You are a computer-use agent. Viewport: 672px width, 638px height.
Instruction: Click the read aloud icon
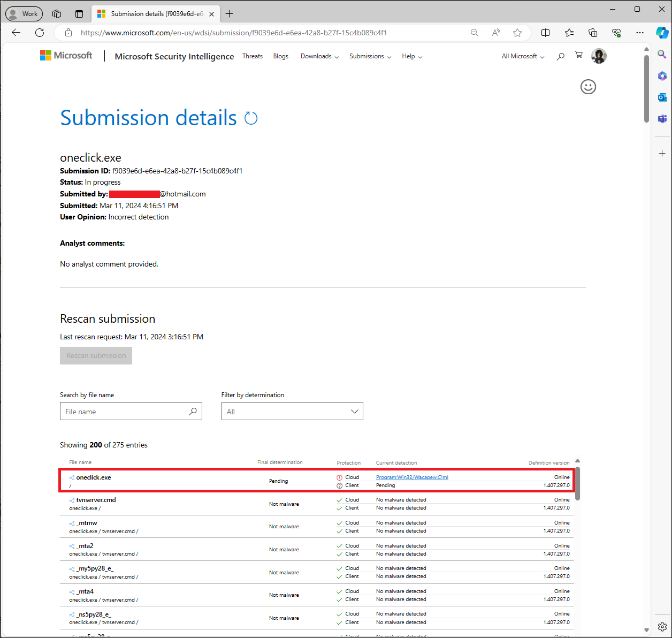click(x=496, y=33)
